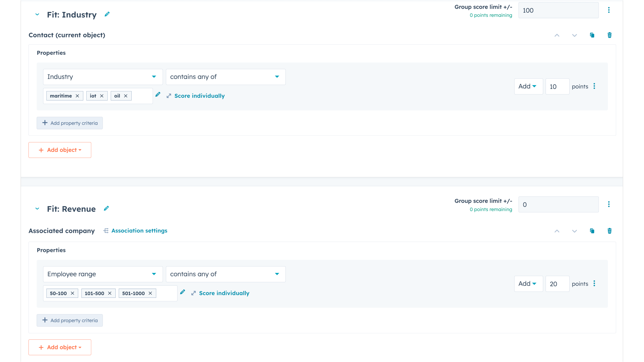Set the Group score limit field showing 0
Viewport: 644px width, 362px height.
pos(558,204)
